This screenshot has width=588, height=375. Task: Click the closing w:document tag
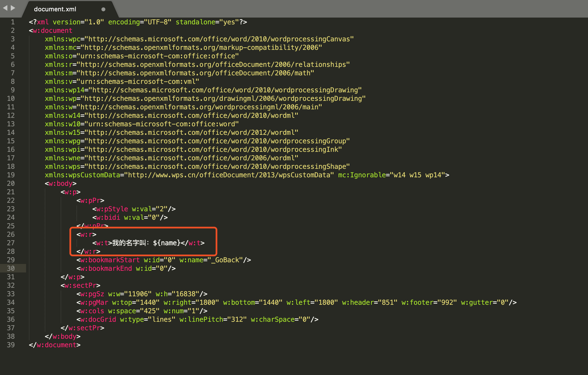[55, 345]
